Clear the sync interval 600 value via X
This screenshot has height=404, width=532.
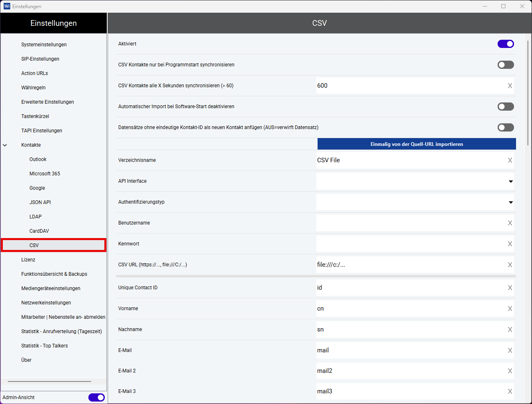pos(510,86)
